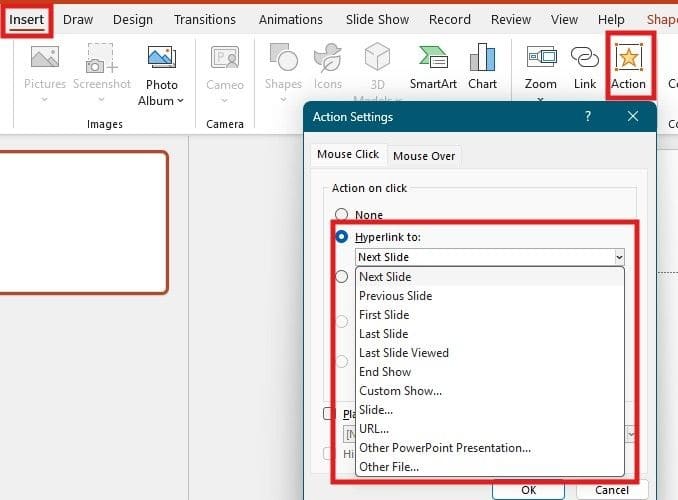Click the Photo Album icon
678x500 pixels.
(161, 59)
